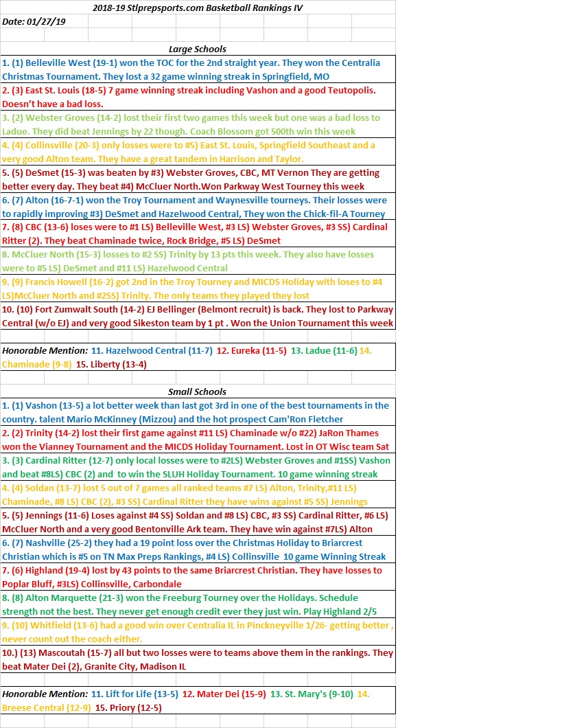Click the Basketball Rankings IV title cell
Screen dimensions: 562x728
coord(198,8)
